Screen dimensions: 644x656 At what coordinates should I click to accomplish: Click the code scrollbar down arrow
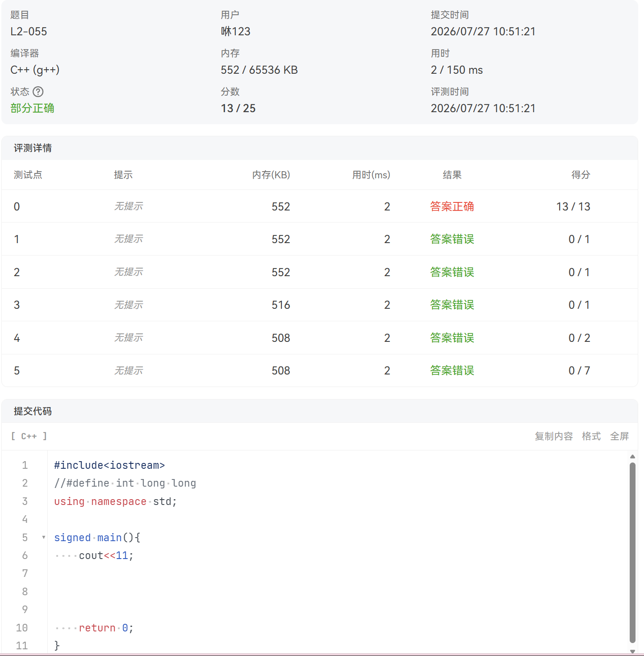tap(632, 652)
